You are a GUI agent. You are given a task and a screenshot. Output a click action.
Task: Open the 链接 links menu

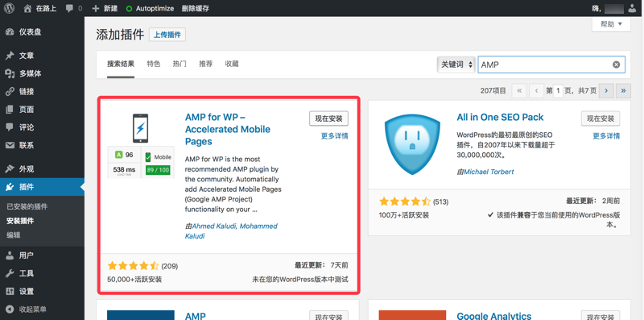tap(42, 91)
